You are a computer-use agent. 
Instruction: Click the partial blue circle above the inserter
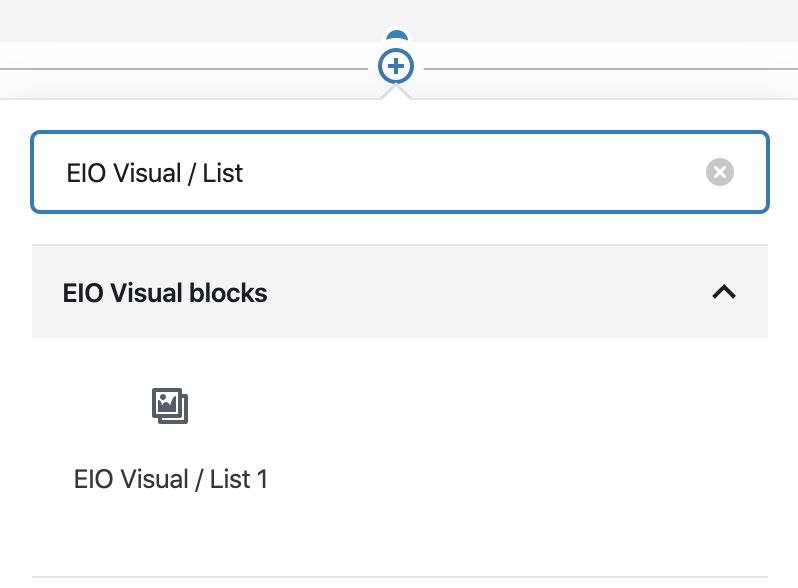pyautogui.click(x=396, y=35)
